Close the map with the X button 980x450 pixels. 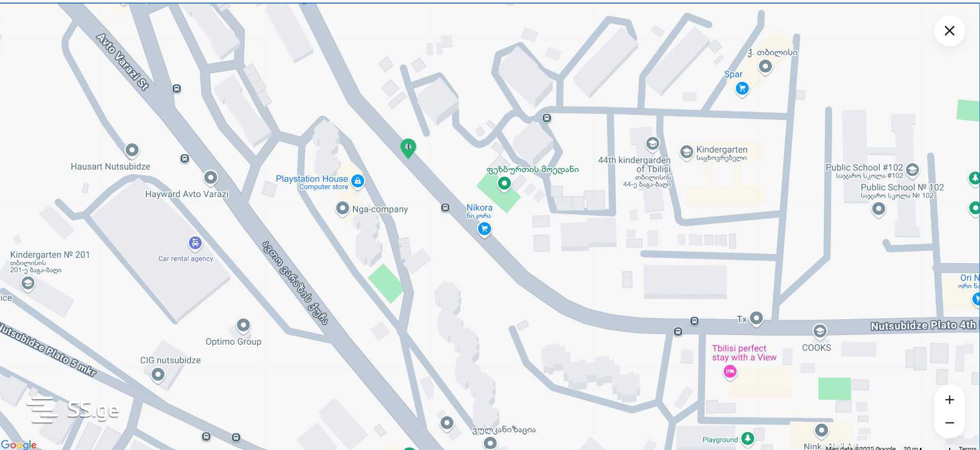point(950,31)
